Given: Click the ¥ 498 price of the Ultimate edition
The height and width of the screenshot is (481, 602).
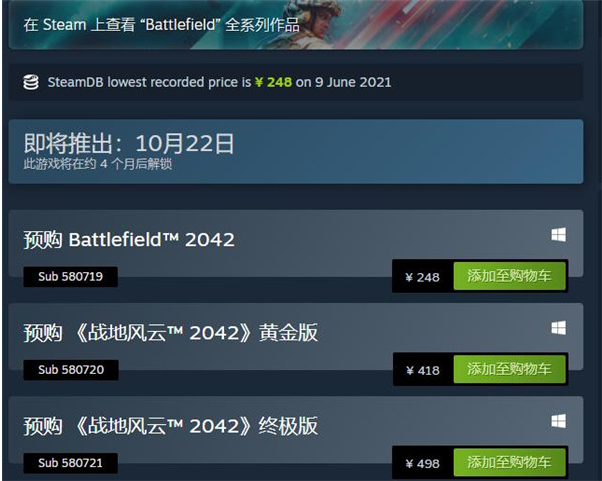Looking at the screenshot, I should (422, 463).
